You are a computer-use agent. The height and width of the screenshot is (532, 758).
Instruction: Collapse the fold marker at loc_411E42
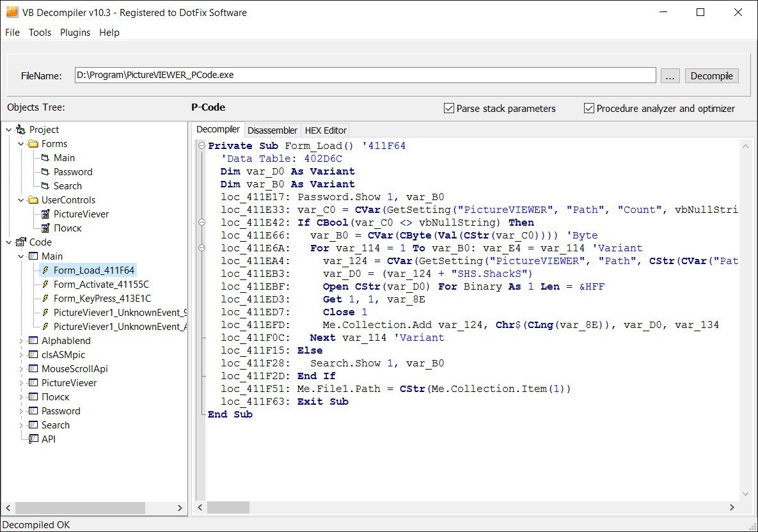point(201,222)
